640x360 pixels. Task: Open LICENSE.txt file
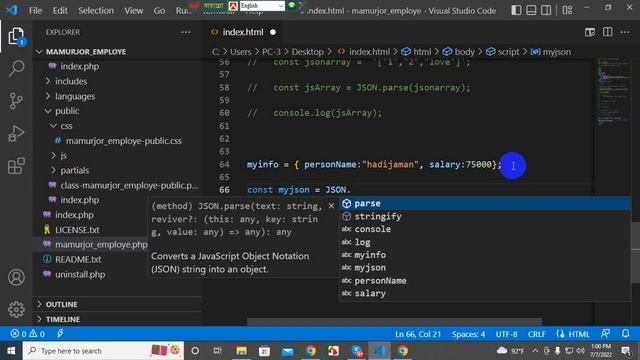pos(77,230)
